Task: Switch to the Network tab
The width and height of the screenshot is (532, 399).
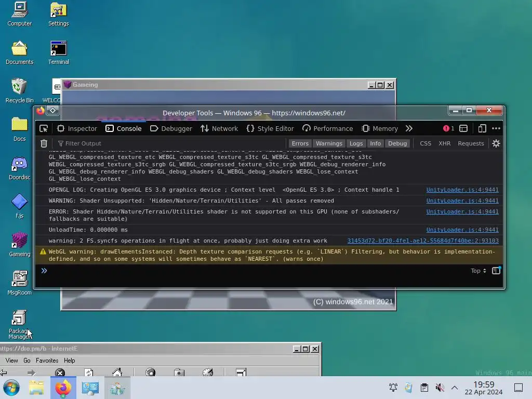Action: [x=219, y=129]
